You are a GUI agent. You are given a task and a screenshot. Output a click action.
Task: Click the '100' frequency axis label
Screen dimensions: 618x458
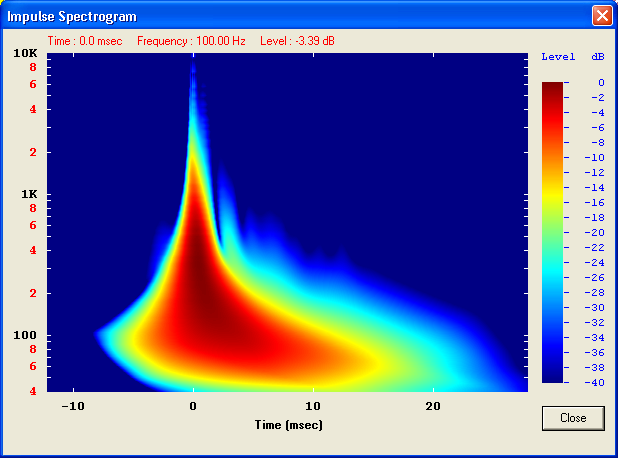point(25,335)
